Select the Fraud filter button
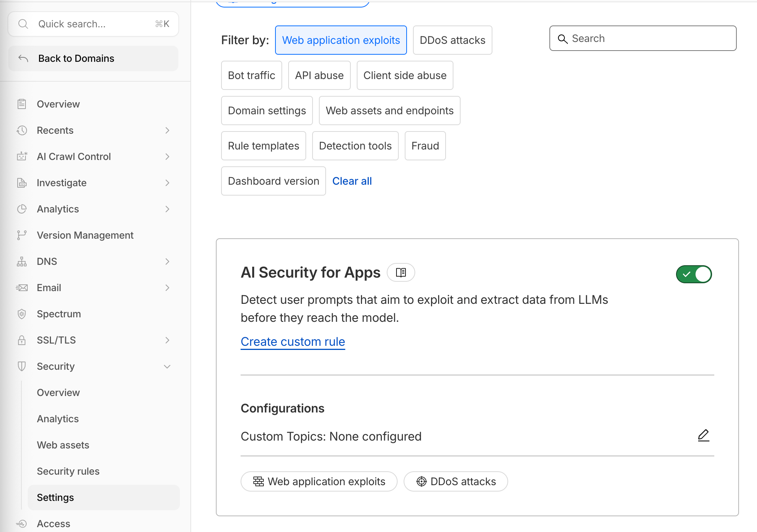 tap(425, 146)
